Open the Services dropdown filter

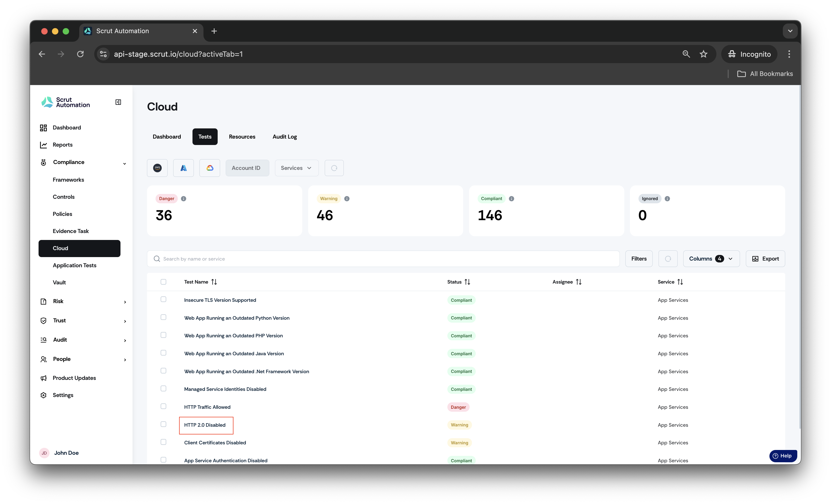coord(296,168)
